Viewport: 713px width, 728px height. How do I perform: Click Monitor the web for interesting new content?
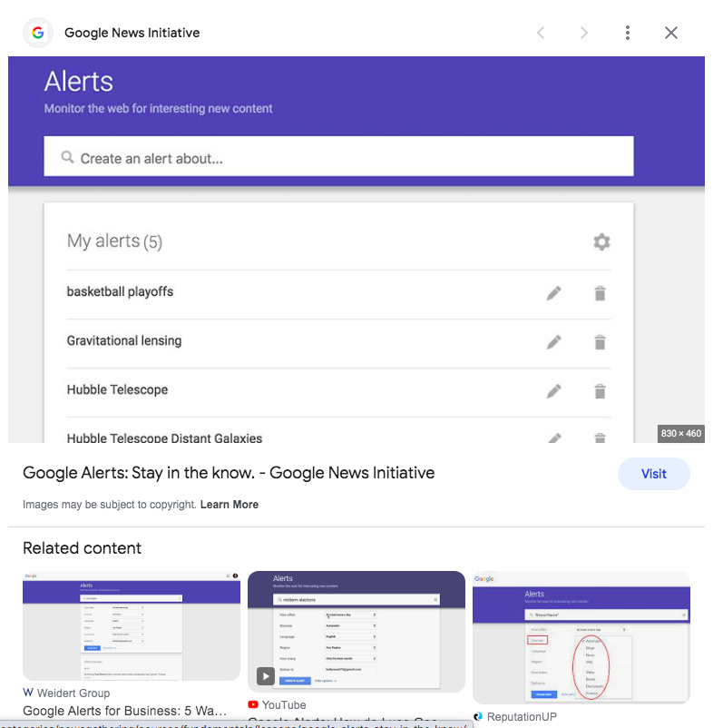158,108
